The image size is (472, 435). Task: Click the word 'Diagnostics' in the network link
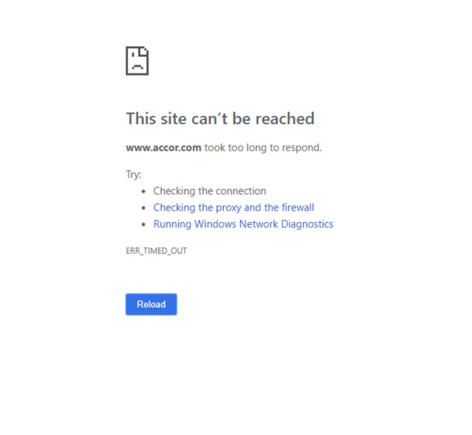tap(307, 224)
